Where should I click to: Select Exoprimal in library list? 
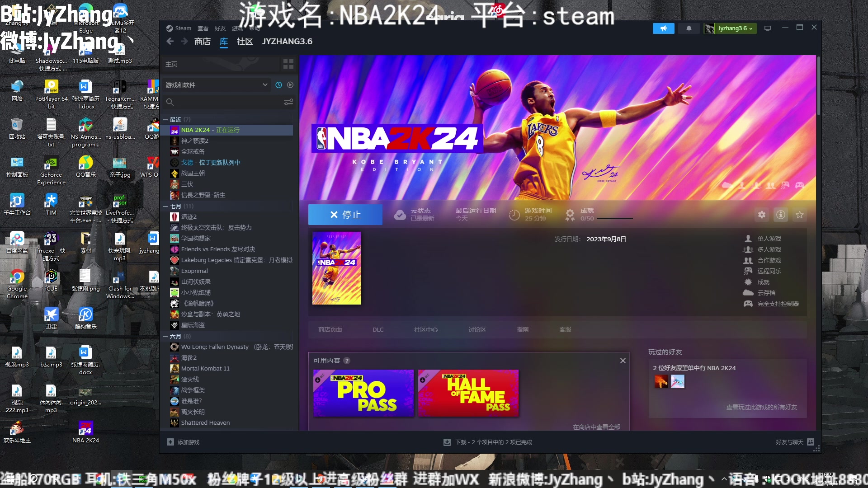[x=231, y=271]
